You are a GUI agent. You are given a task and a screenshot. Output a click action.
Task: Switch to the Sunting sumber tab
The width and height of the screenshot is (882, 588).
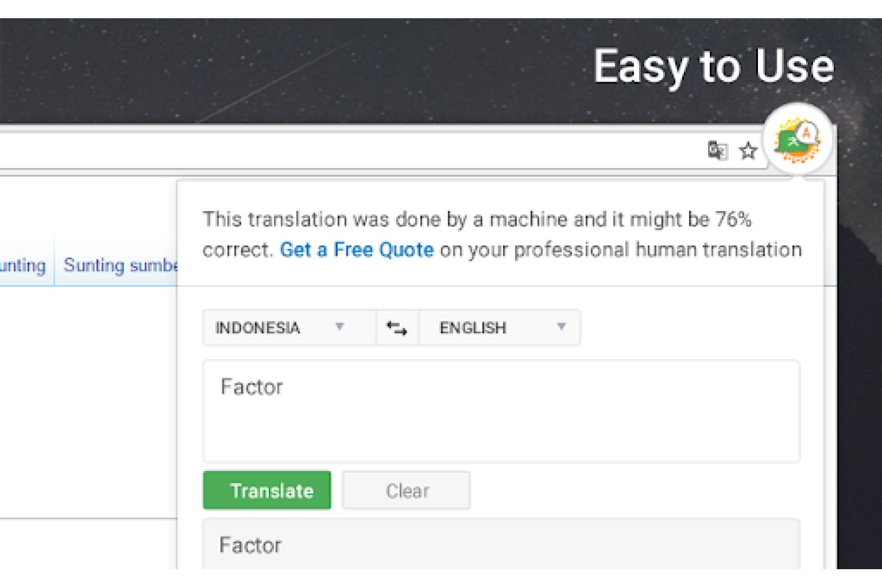pyautogui.click(x=121, y=265)
